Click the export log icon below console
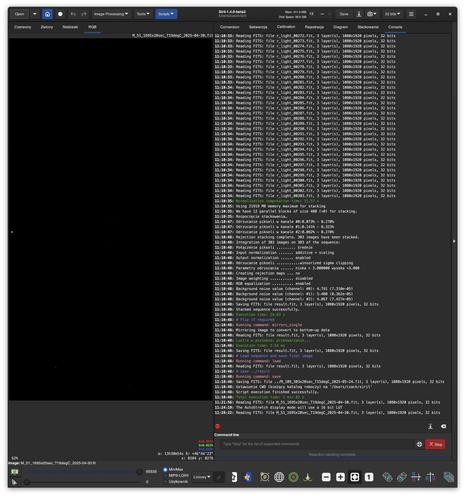Viewport: 465px width, 496px height. (x=430, y=426)
